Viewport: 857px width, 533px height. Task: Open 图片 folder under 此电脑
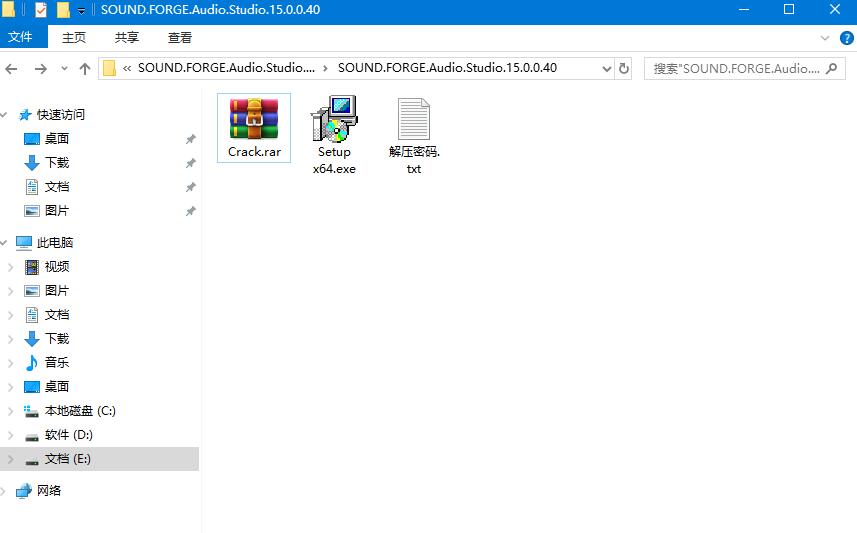[57, 291]
